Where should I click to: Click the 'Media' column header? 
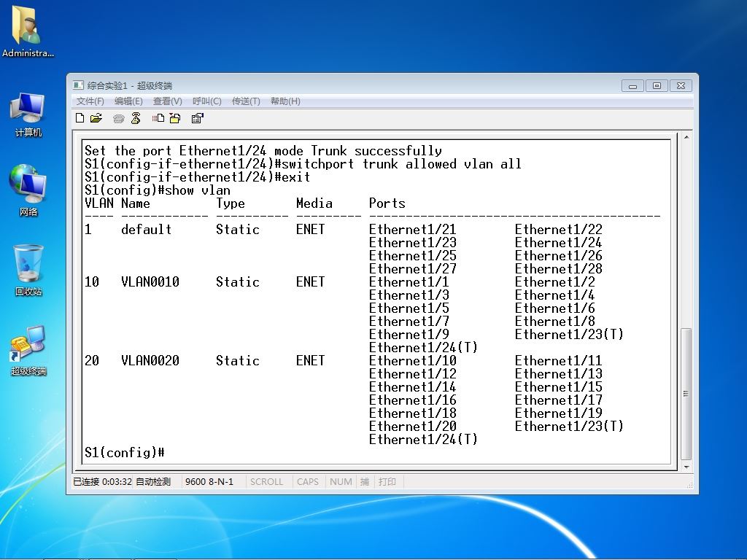tap(314, 203)
